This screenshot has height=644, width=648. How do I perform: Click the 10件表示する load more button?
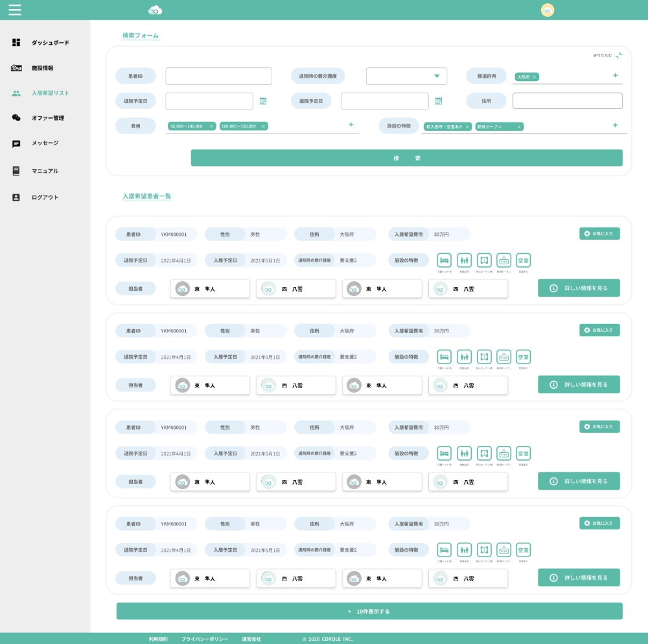pos(369,611)
